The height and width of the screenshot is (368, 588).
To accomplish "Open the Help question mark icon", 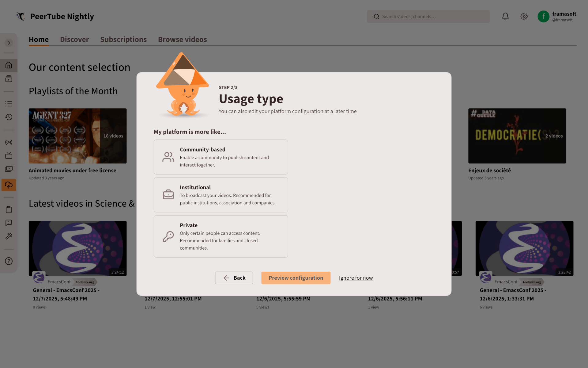I will pyautogui.click(x=9, y=261).
